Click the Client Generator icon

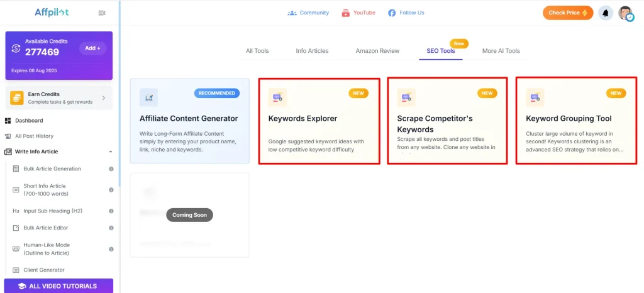click(16, 270)
